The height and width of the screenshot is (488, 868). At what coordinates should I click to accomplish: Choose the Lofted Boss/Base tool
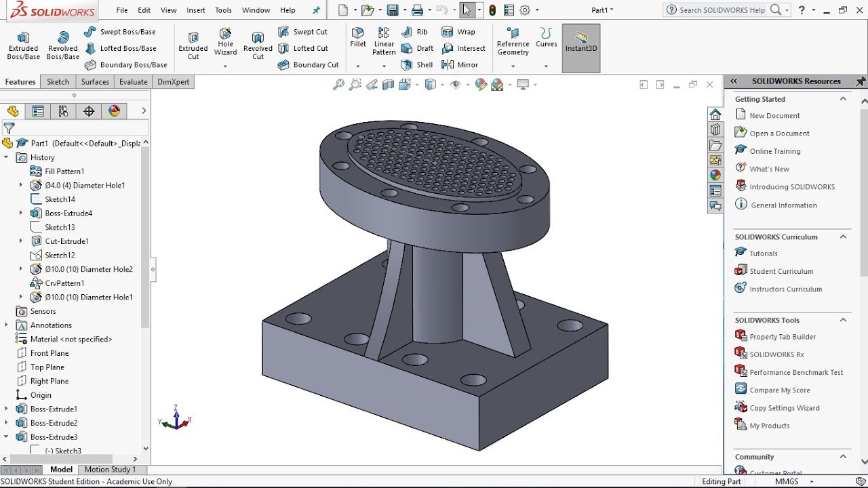121,48
